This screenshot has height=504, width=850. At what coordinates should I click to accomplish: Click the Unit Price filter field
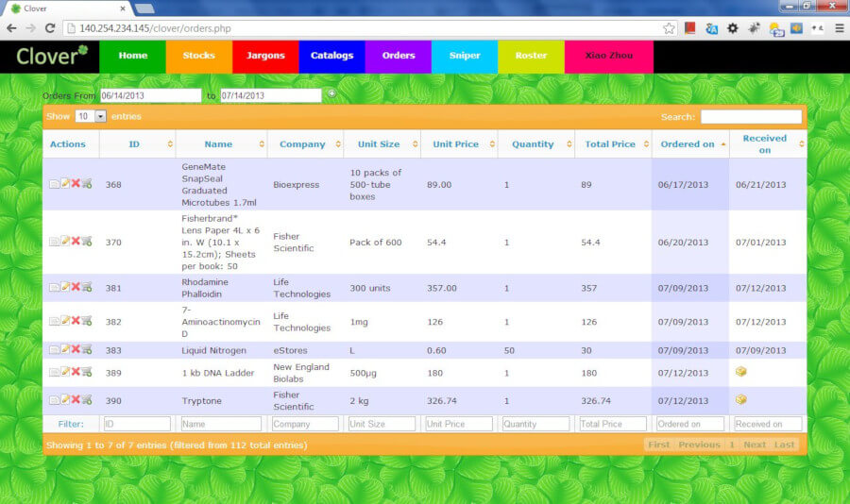pos(459,424)
